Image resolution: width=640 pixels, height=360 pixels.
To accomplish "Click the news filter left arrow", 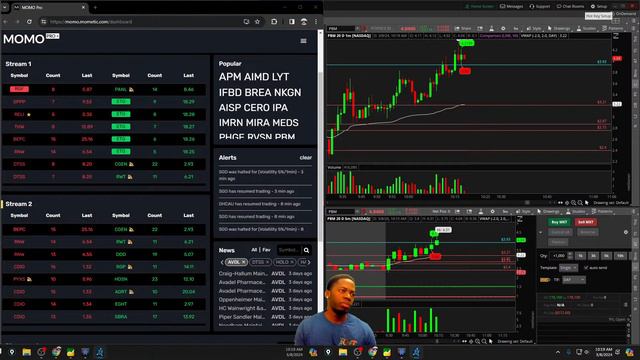I will (222, 262).
